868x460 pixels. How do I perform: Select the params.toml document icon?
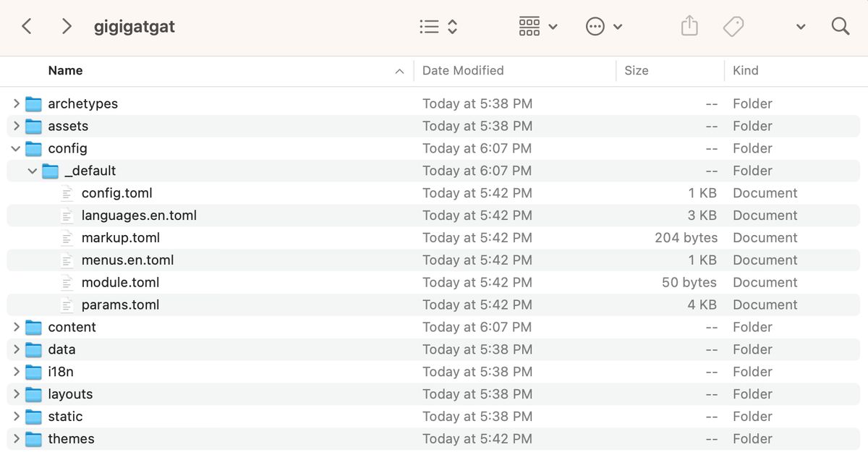click(67, 305)
